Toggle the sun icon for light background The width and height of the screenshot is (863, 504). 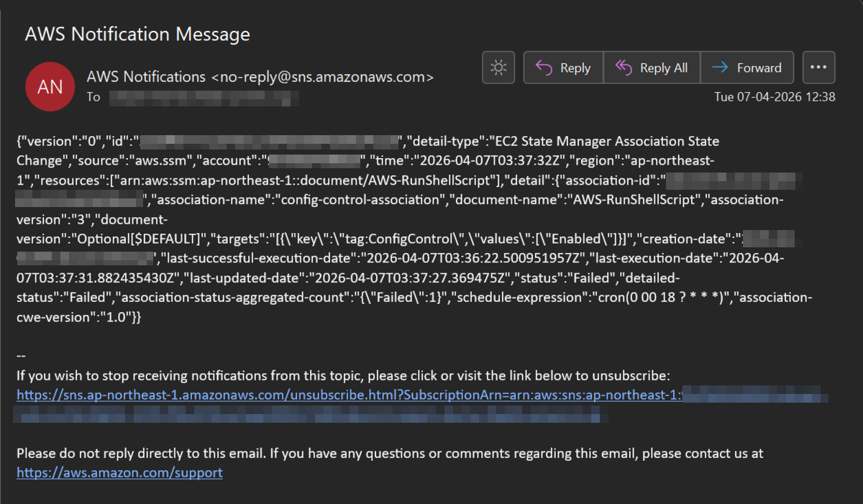(498, 68)
